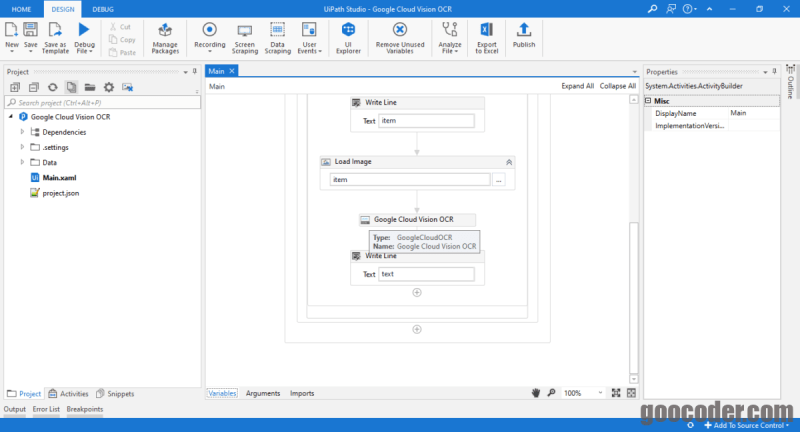This screenshot has height=432, width=800.
Task: Open UI Explorer
Action: 348,38
